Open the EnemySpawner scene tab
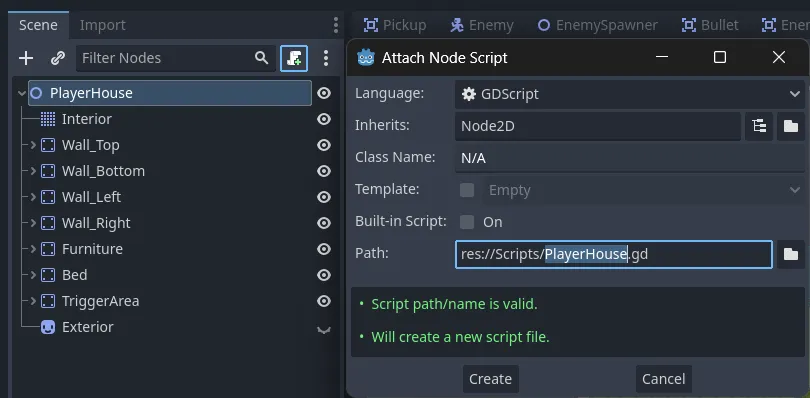810x398 pixels. (x=597, y=25)
